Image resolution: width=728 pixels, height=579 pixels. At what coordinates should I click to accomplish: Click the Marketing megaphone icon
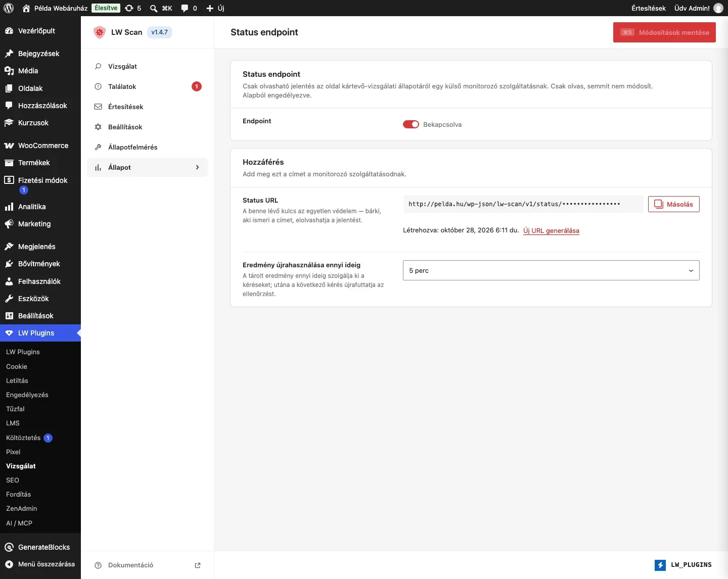pos(9,224)
